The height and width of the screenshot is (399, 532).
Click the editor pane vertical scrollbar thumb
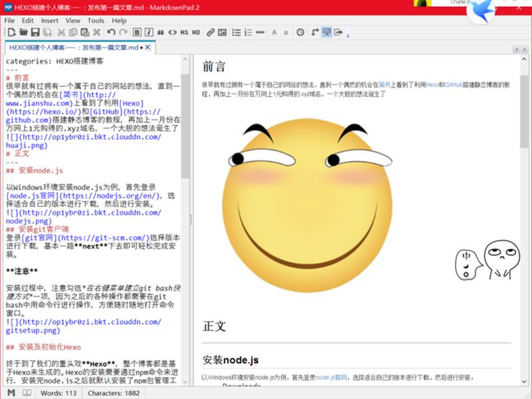pos(185,126)
